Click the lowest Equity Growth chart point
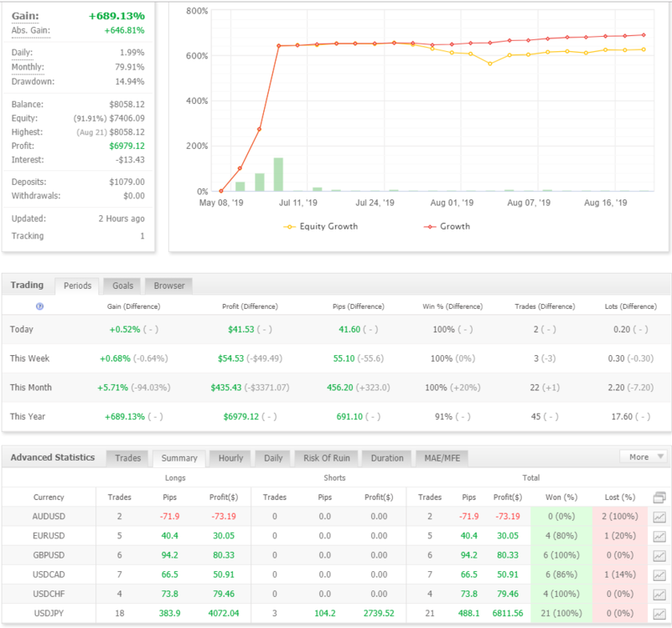 490,64
